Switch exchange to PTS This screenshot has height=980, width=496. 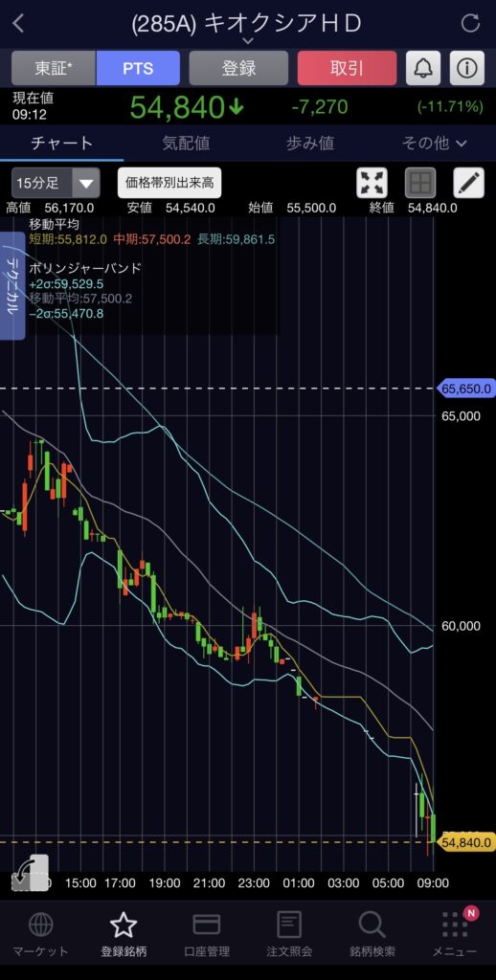(x=138, y=68)
